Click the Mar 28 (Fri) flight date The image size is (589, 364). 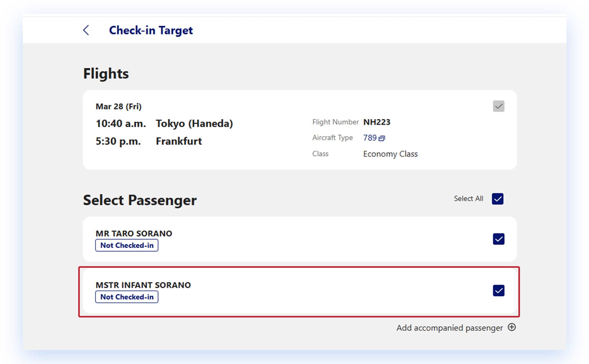118,107
